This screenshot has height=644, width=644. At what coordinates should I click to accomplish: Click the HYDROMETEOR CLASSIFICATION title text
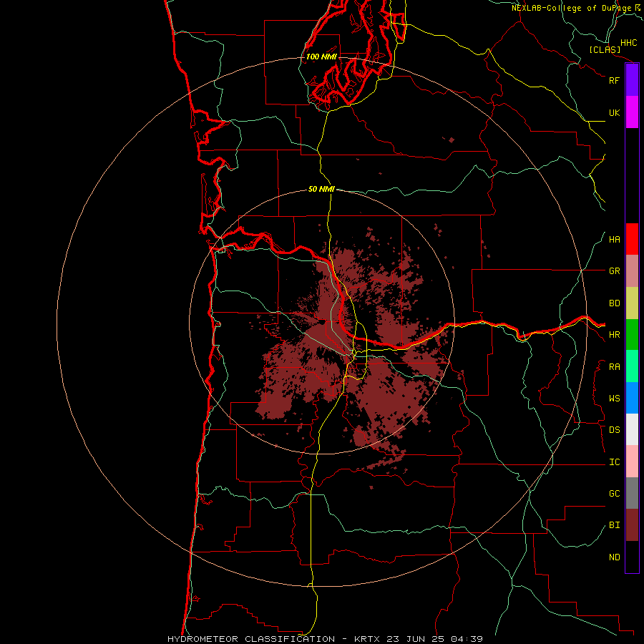click(x=251, y=639)
